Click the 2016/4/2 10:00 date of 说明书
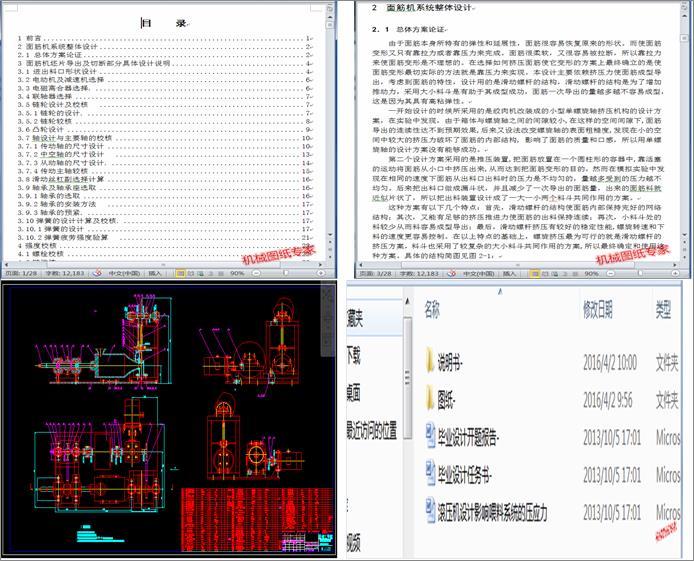Screen dimensions: 694x561 610,363
